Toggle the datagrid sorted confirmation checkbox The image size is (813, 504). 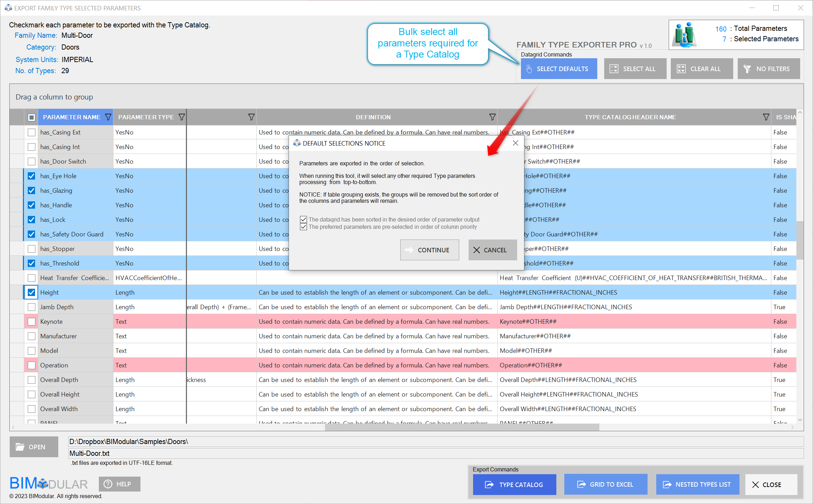(x=303, y=219)
